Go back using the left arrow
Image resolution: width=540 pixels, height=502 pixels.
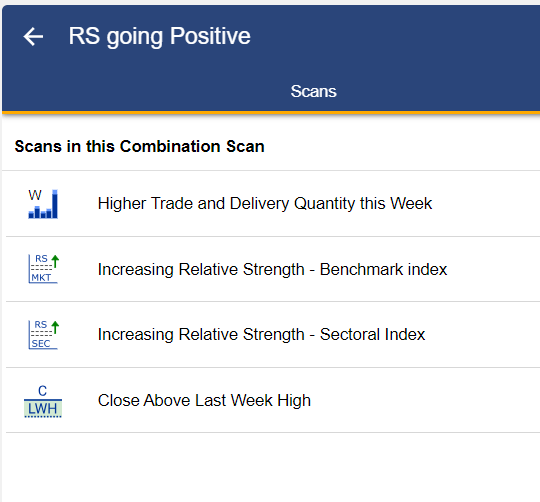point(33,36)
